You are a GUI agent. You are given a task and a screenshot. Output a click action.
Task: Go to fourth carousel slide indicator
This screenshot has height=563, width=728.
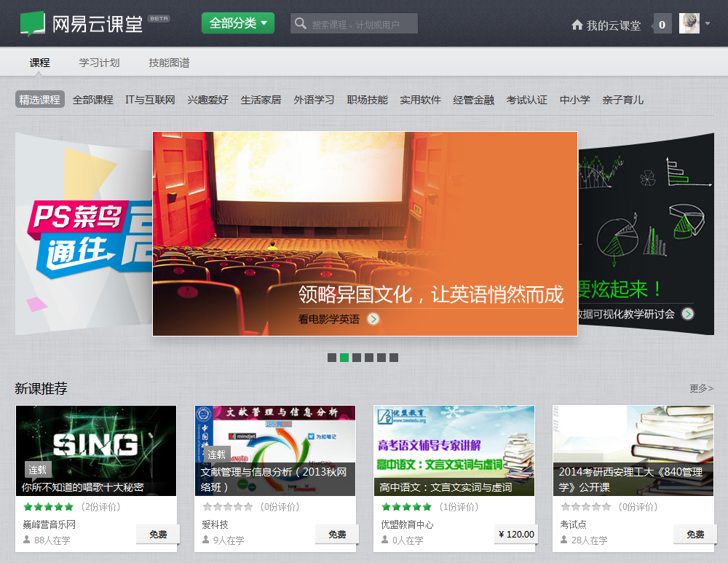(369, 357)
